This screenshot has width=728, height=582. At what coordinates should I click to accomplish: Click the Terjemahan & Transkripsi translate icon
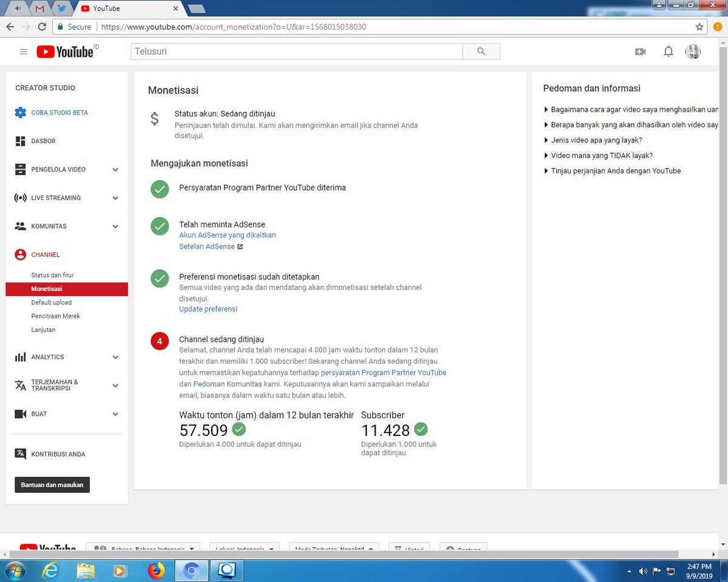[21, 385]
